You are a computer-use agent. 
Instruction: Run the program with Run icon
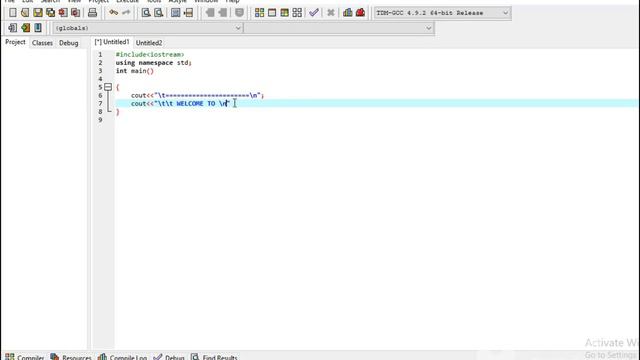pyautogui.click(x=272, y=13)
